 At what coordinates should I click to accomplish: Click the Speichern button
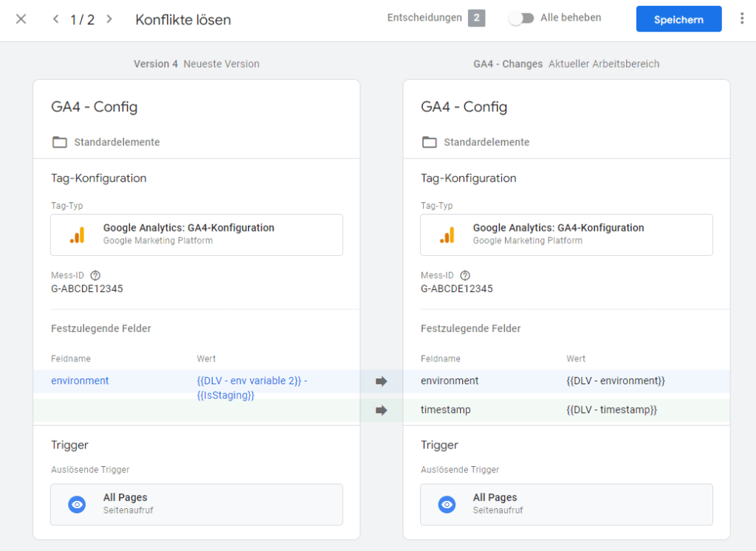point(678,19)
